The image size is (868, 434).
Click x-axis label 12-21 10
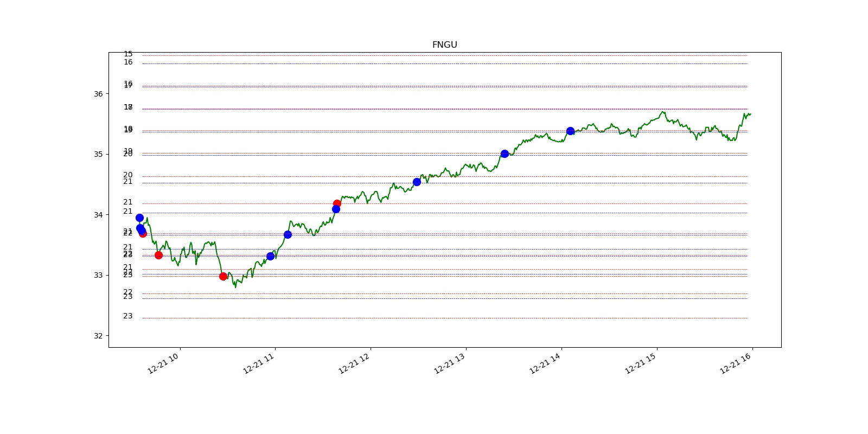(x=163, y=363)
